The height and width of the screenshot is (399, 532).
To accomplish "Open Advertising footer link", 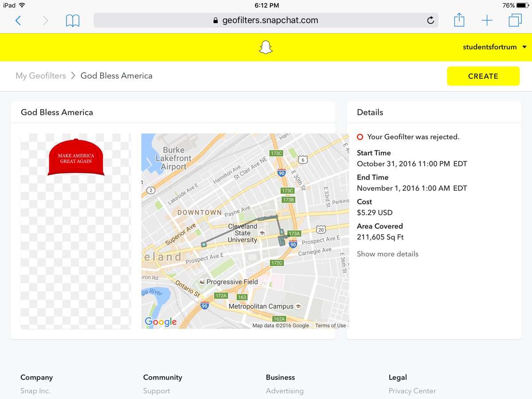I will (285, 391).
